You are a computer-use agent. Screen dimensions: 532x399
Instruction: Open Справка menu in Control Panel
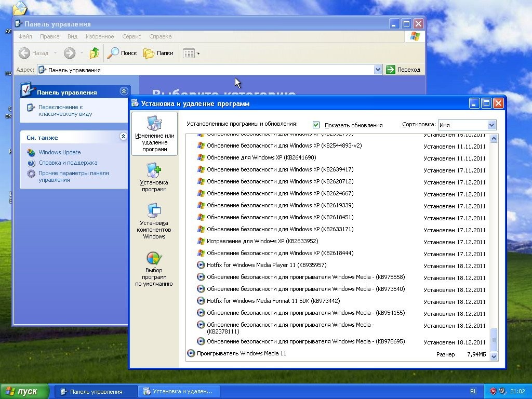[160, 36]
